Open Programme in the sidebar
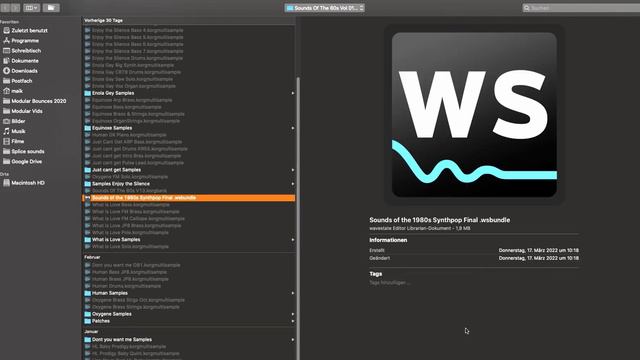The image size is (640, 360). (x=21, y=41)
